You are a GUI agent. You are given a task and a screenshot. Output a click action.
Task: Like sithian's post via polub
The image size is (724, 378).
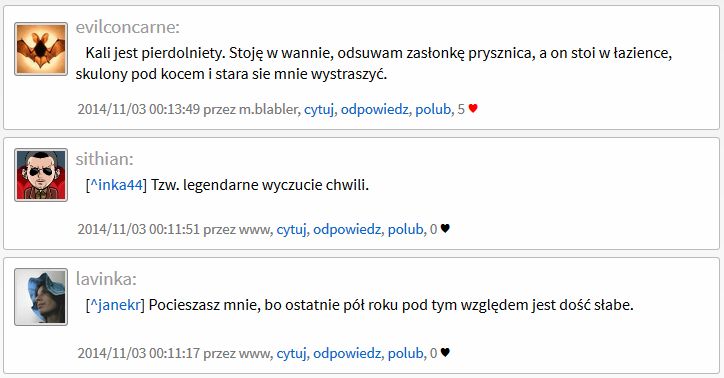(405, 229)
